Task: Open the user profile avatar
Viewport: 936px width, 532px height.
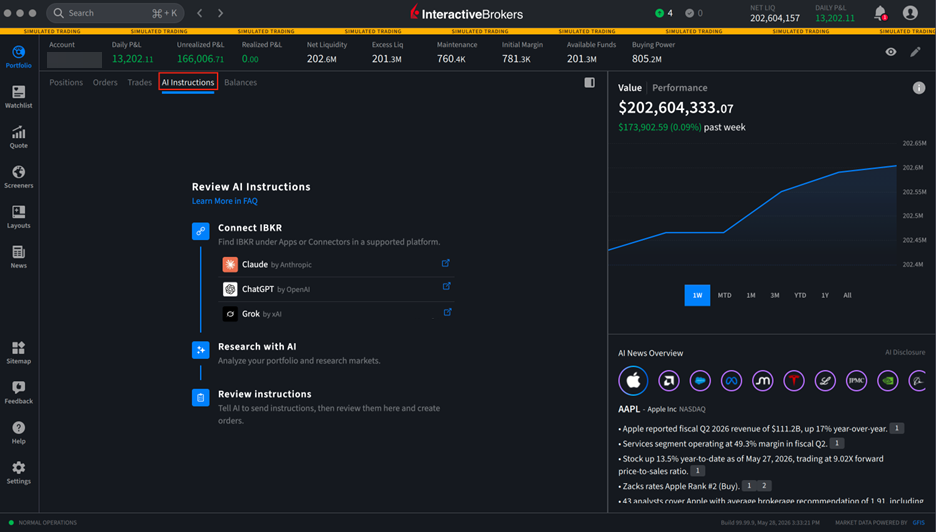Action: point(910,13)
